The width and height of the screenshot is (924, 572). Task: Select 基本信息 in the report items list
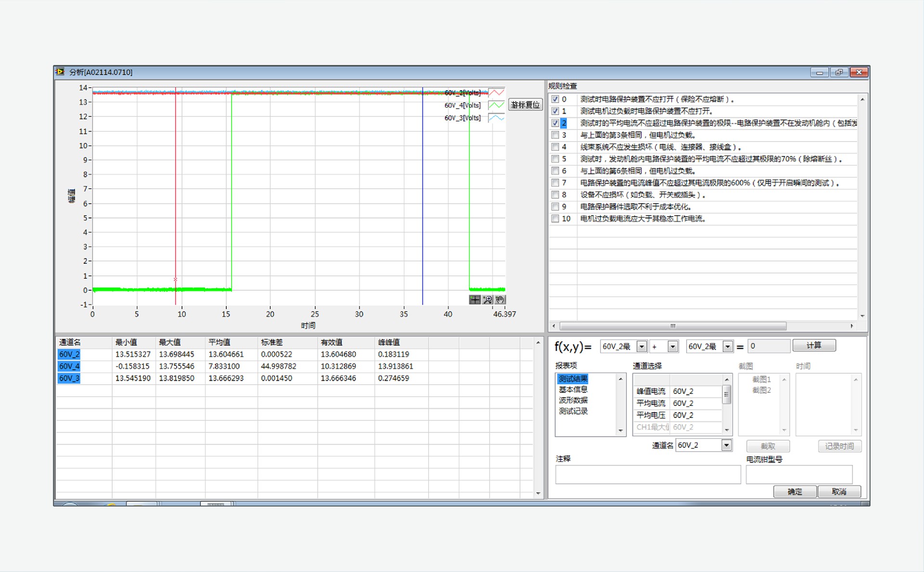[x=573, y=390]
